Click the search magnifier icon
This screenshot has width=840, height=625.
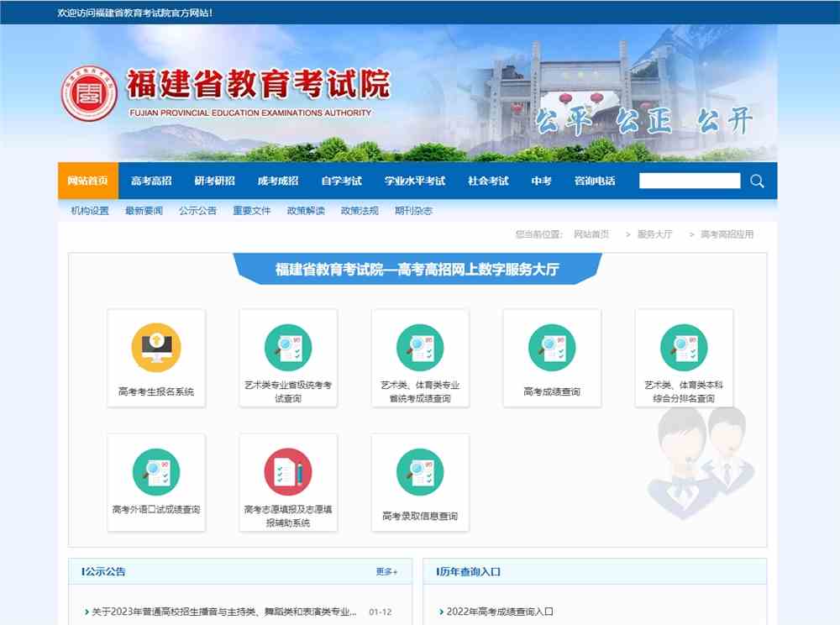pos(757,181)
